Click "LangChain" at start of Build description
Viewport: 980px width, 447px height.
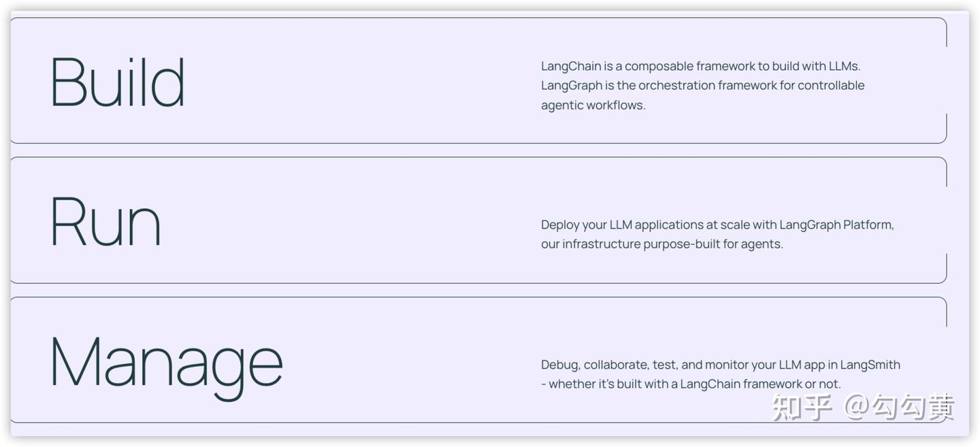click(571, 67)
